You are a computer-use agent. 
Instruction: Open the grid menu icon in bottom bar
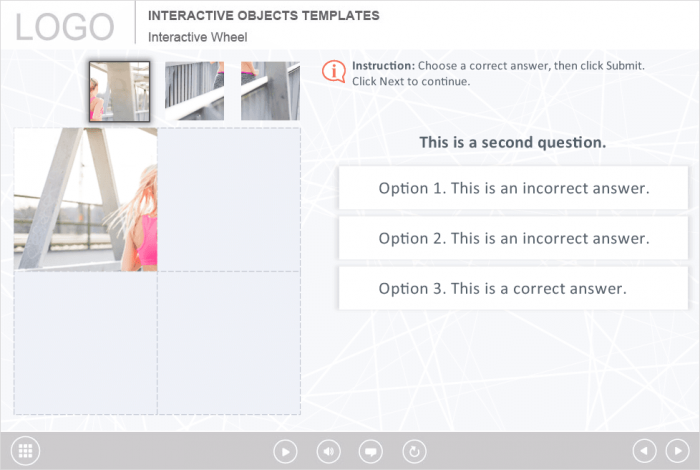coord(27,451)
